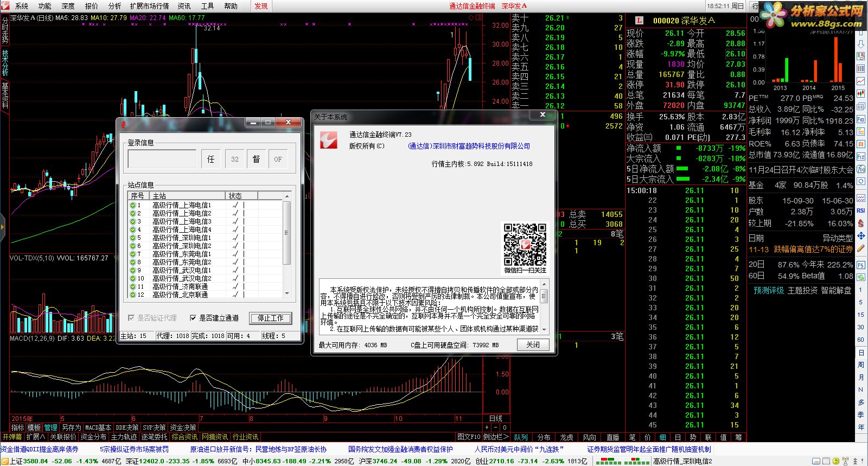Screen dimensions: 868x466
Task: Click the 督 button in login info
Action: coord(256,159)
